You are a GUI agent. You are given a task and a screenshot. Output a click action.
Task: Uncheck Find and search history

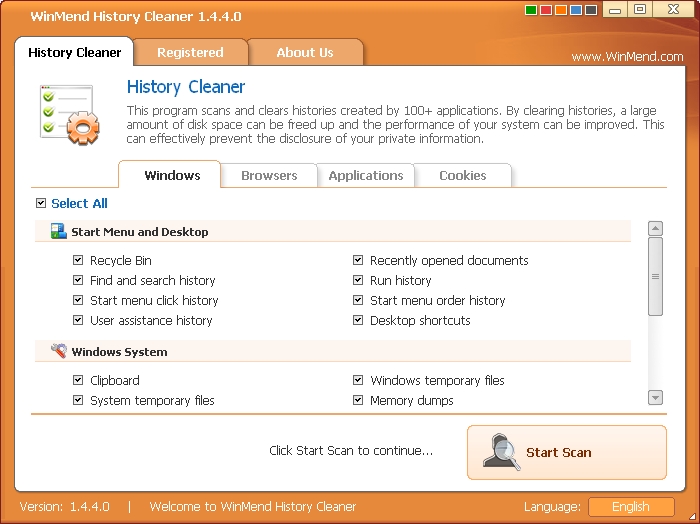pos(78,280)
